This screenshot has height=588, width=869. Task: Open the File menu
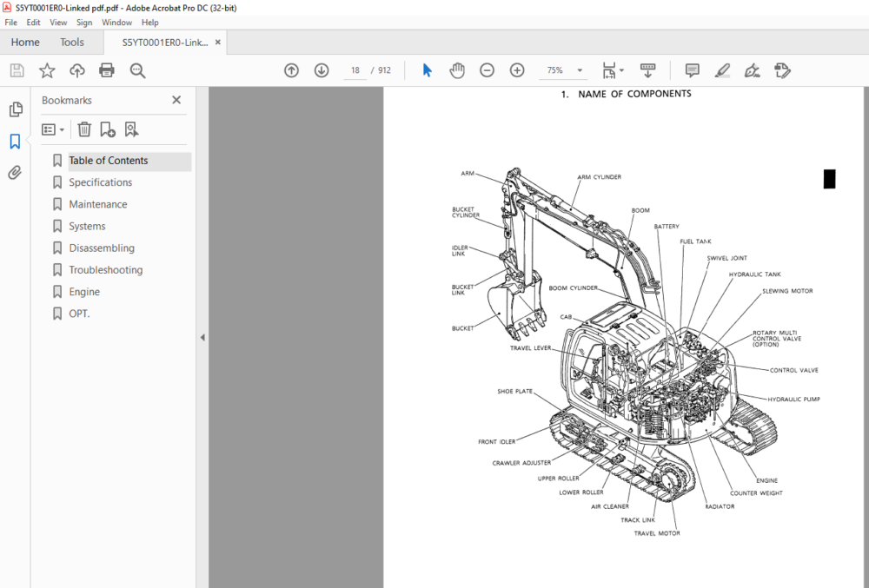[x=10, y=22]
